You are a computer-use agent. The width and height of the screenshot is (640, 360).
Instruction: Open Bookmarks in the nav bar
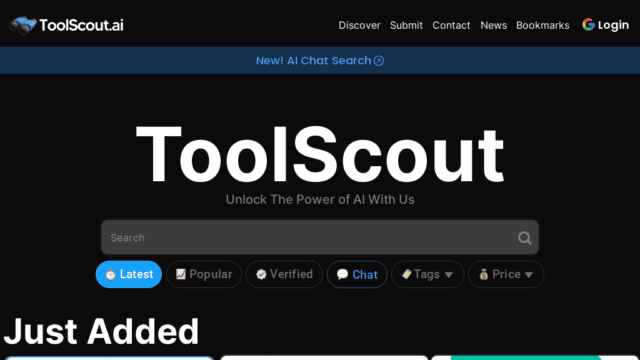(542, 25)
